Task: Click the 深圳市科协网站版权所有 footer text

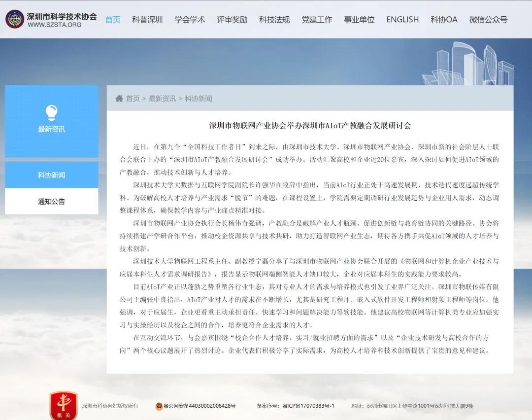Action: (x=110, y=406)
